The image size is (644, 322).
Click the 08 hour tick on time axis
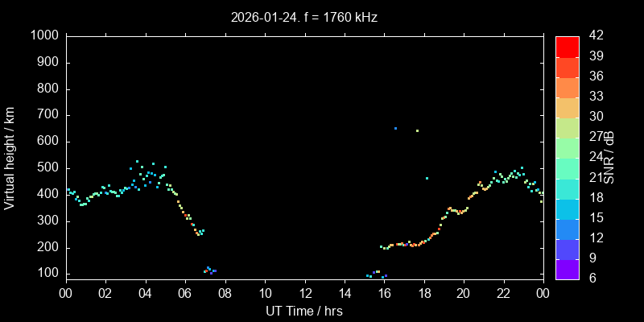[x=225, y=293]
